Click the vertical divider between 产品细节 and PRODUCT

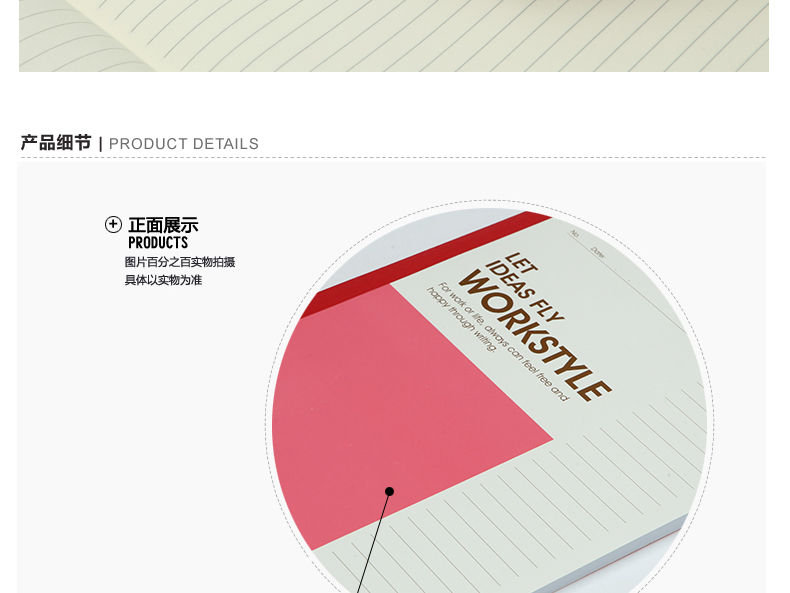point(101,144)
